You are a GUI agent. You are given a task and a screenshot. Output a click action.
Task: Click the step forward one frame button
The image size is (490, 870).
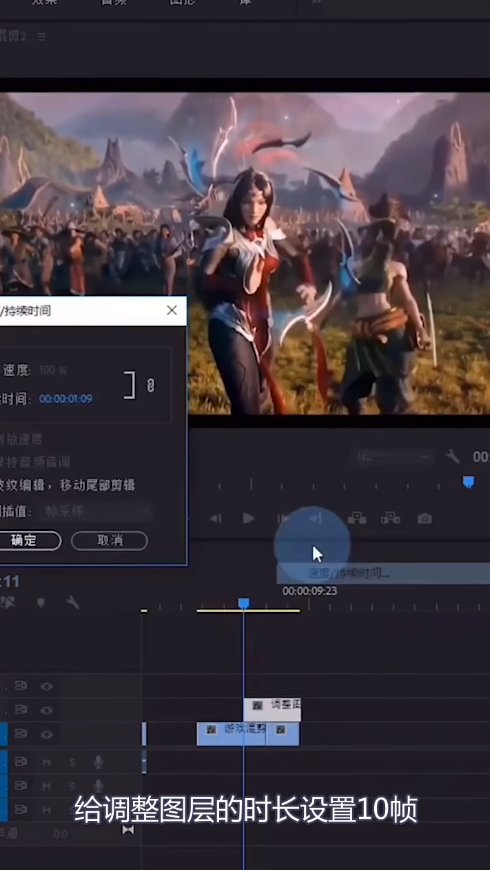click(283, 518)
